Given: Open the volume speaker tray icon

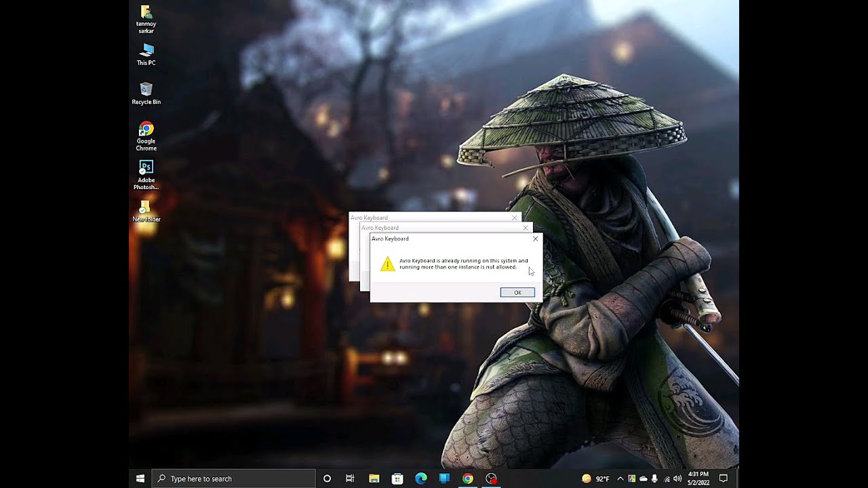Looking at the screenshot, I should (677, 479).
